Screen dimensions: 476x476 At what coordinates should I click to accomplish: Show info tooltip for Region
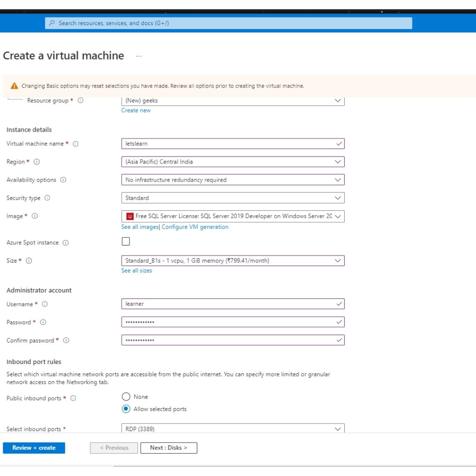[37, 162]
